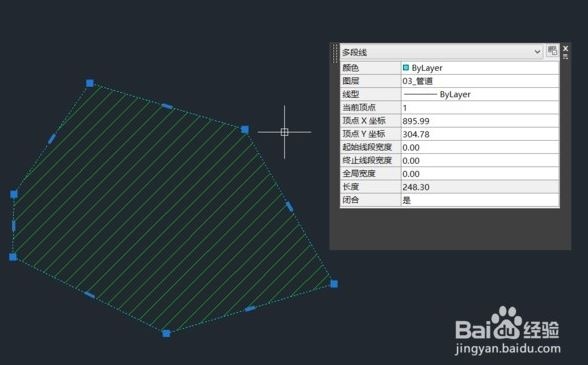This screenshot has width=588, height=365.
Task: Select the topmost vertex grip of the polyline
Action: point(90,83)
